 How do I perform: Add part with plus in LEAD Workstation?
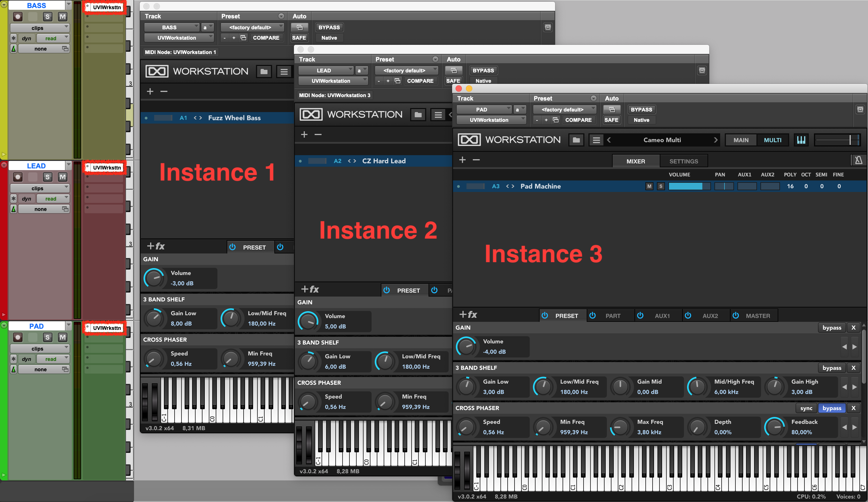(x=304, y=134)
